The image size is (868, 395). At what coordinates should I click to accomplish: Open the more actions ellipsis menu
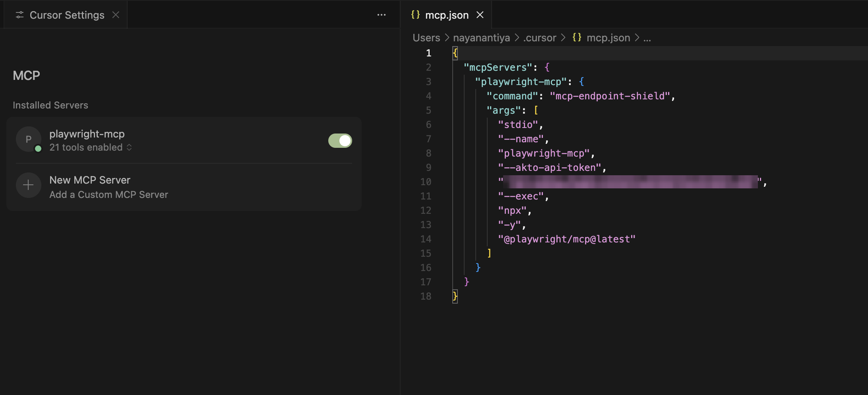(381, 15)
